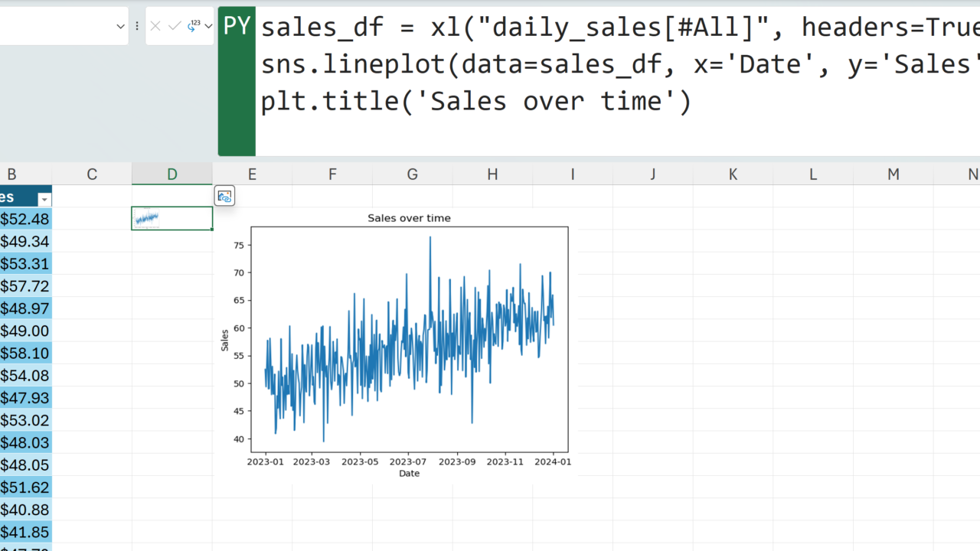Select the cell showing $53.31

[x=25, y=264]
